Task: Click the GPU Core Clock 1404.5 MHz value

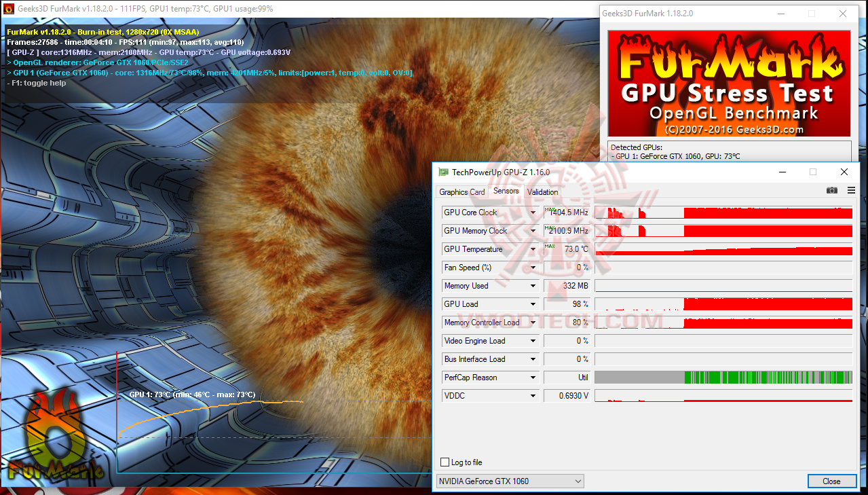Action: click(x=567, y=213)
